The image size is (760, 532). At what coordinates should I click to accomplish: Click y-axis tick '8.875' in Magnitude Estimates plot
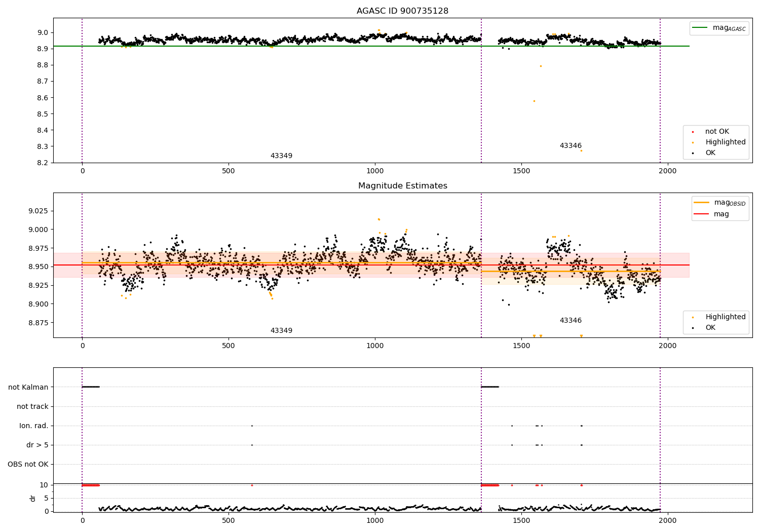pyautogui.click(x=39, y=323)
